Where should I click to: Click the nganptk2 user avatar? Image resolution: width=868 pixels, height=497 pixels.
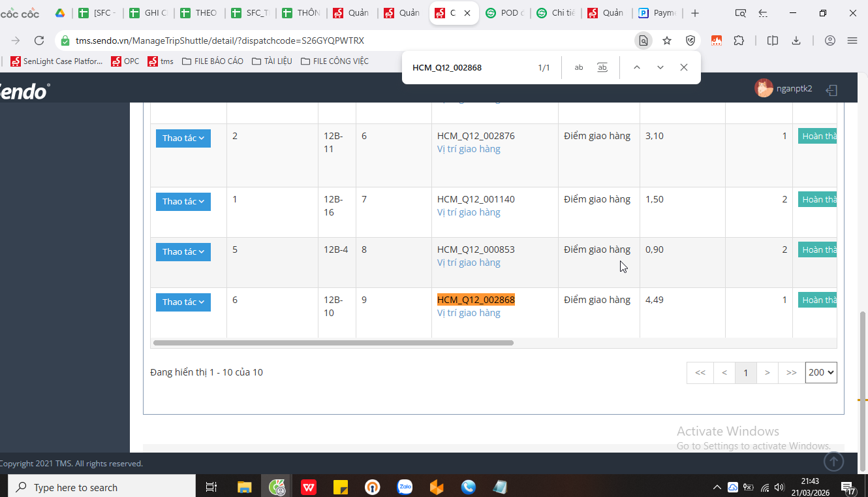click(x=764, y=88)
